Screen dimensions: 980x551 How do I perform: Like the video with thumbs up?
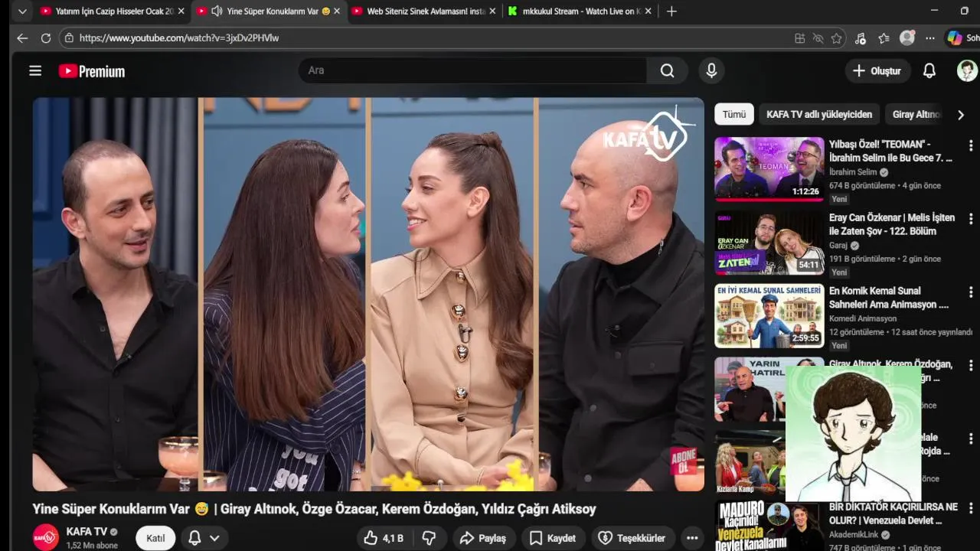[x=384, y=538]
